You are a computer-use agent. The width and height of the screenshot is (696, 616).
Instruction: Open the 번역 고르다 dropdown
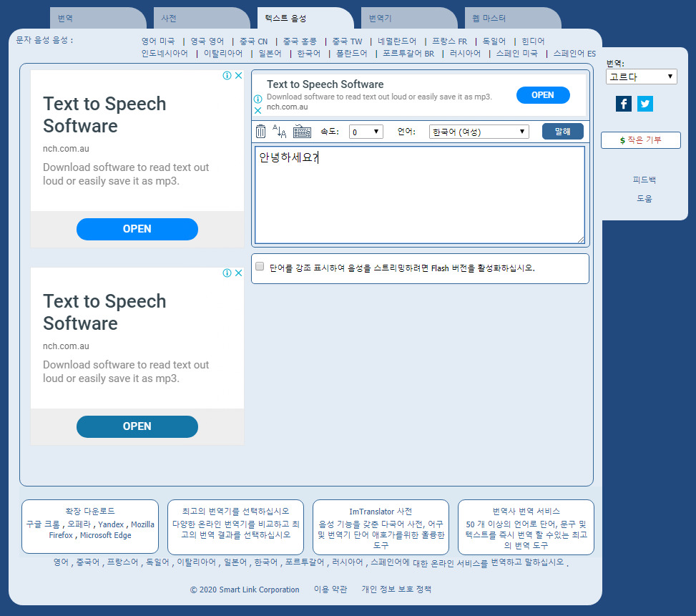tap(642, 77)
